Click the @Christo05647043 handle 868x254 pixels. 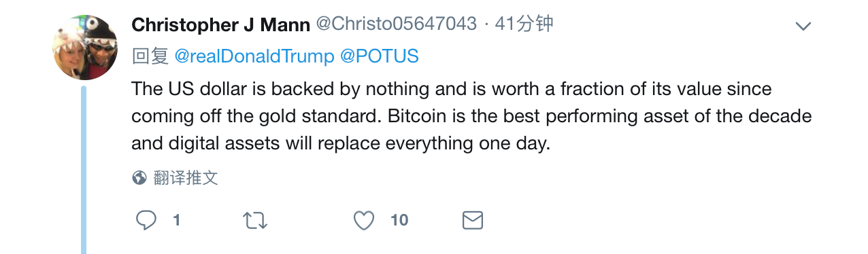click(x=397, y=24)
